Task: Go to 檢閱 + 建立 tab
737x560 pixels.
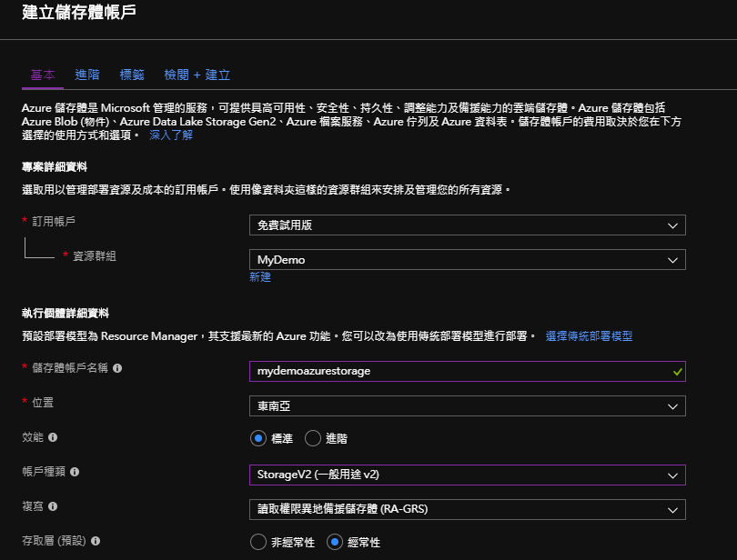Action: (197, 75)
